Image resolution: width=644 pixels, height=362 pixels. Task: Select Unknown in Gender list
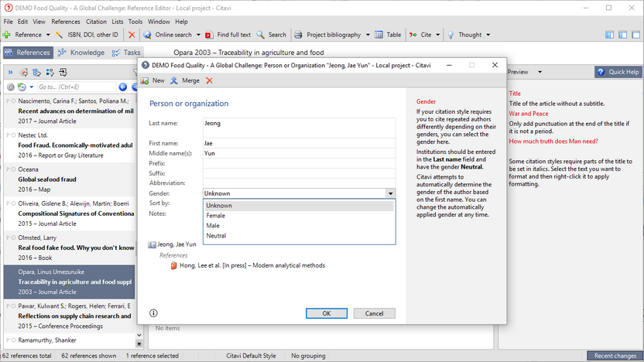pos(299,206)
